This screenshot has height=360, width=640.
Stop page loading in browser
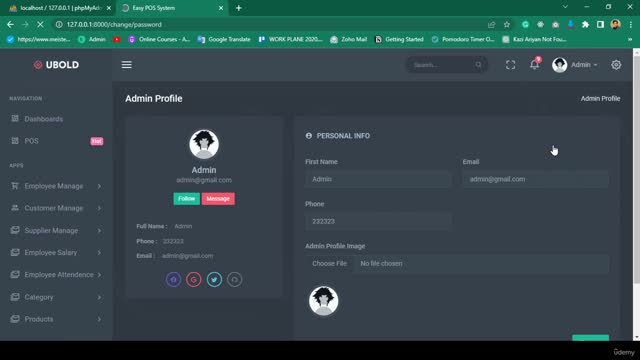[x=40, y=24]
